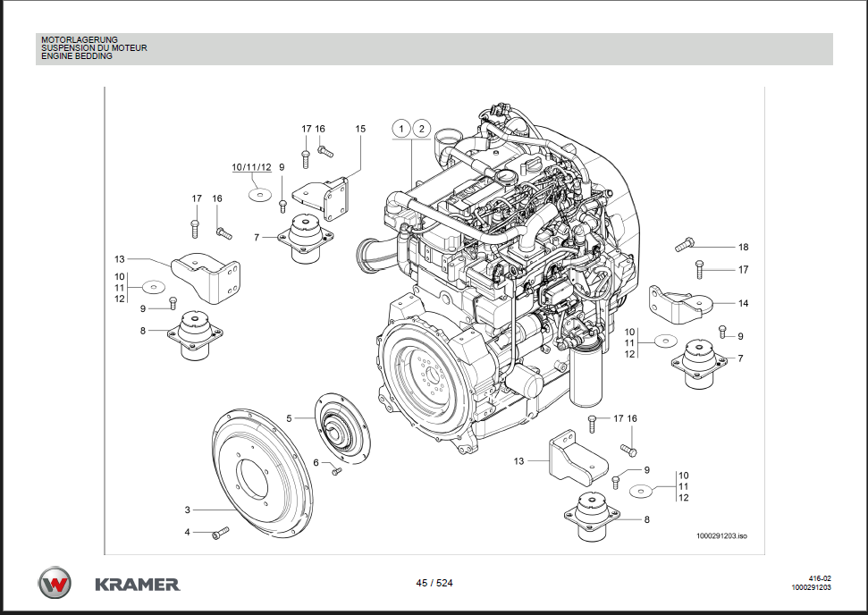Viewport: 868px width, 615px height.
Task: Click the Kramer circular W logo
Action: click(55, 584)
